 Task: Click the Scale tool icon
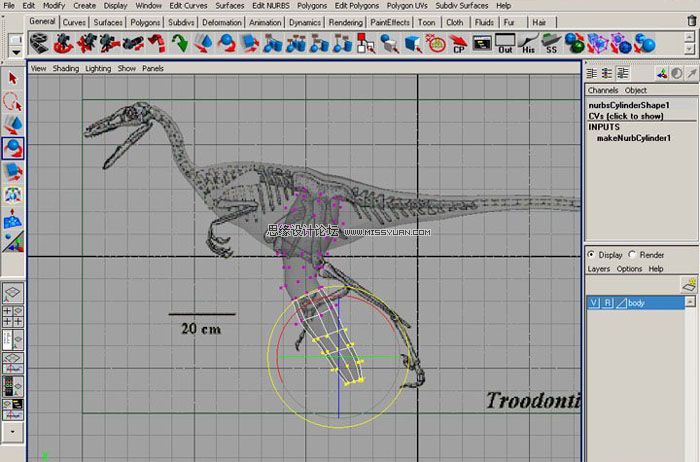point(13,171)
